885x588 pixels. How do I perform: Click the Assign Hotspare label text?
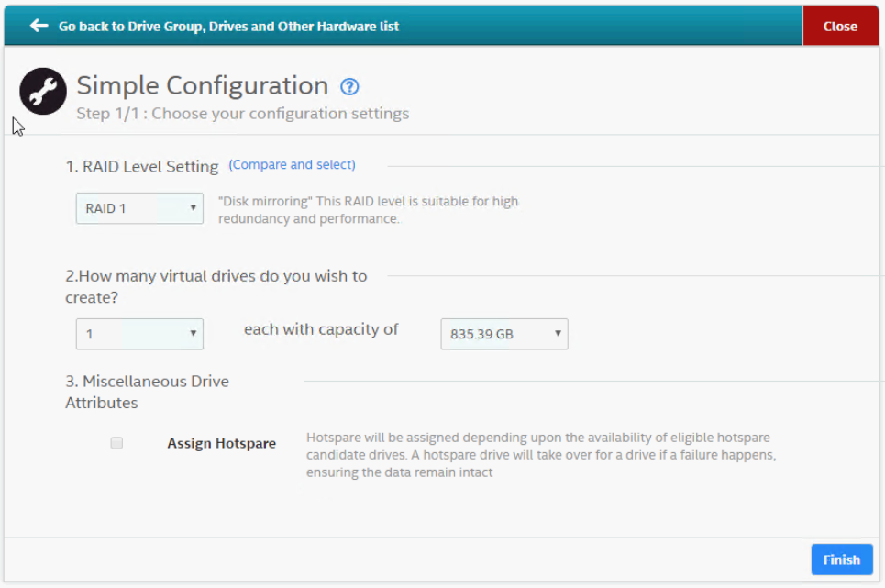click(221, 443)
